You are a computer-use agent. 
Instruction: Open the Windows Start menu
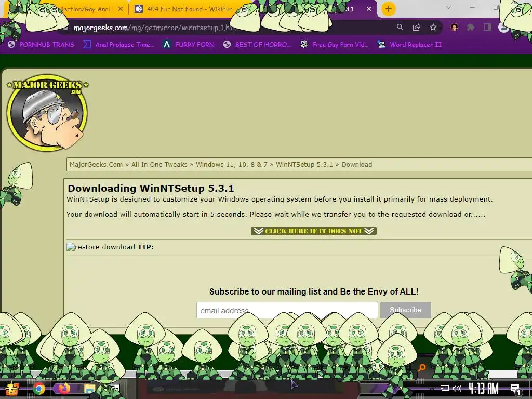click(12, 389)
